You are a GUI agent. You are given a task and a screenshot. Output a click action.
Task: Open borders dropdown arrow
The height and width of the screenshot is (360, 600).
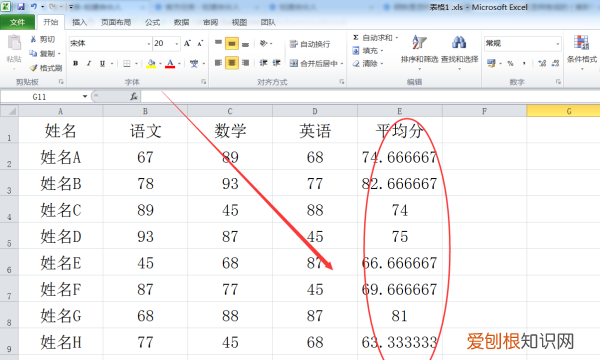tap(136, 64)
